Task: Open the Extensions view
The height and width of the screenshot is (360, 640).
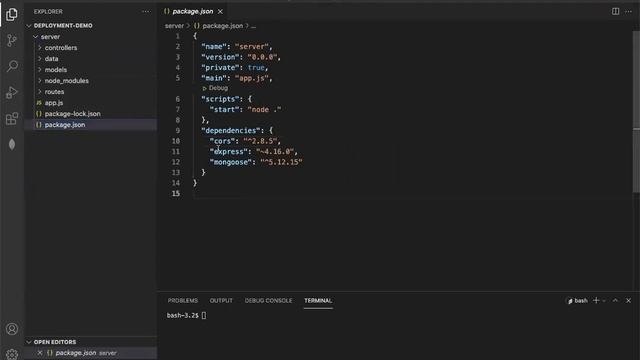Action: pos(12,118)
